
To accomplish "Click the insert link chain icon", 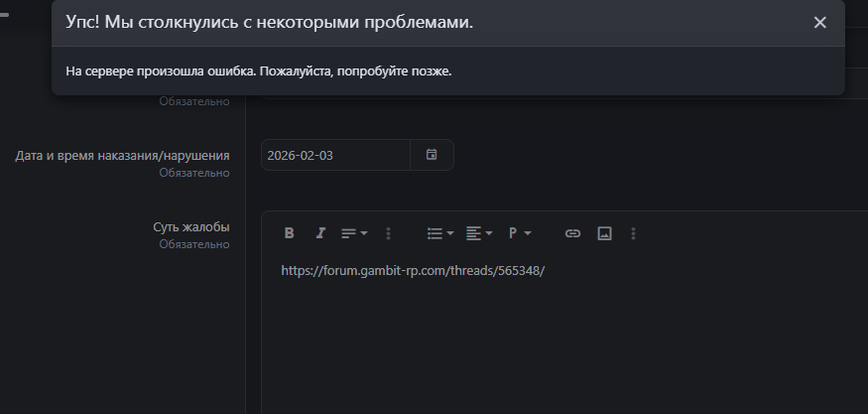I will pyautogui.click(x=572, y=233).
